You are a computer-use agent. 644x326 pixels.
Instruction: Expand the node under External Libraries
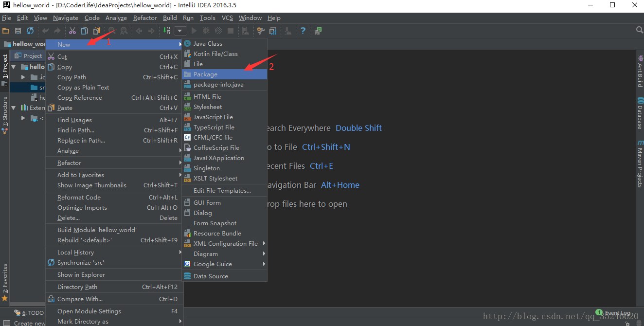click(x=23, y=118)
